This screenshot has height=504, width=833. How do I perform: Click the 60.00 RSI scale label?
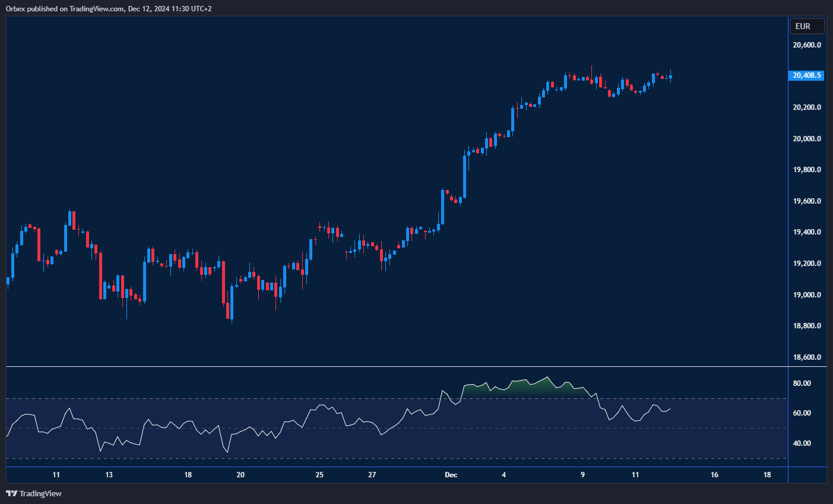(802, 413)
